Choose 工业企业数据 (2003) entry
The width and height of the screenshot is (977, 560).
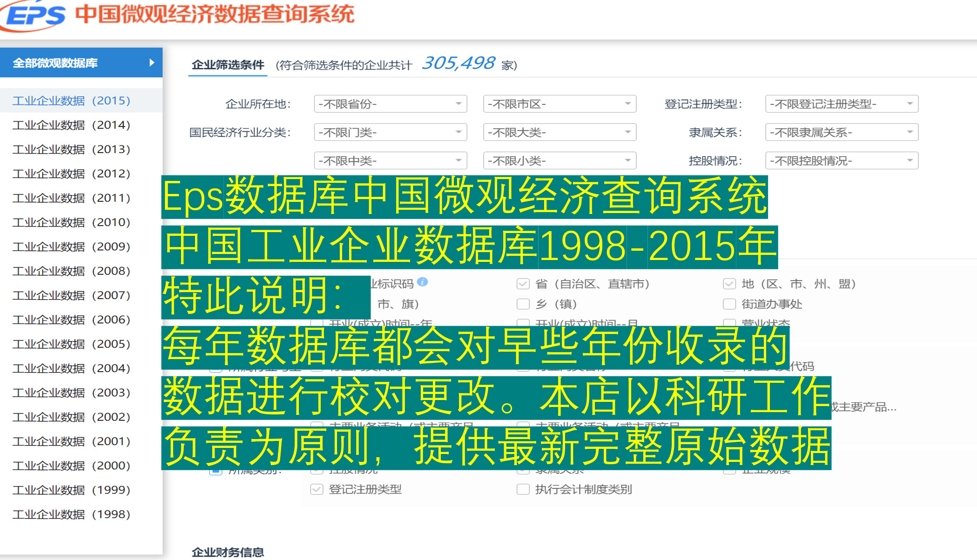click(71, 393)
